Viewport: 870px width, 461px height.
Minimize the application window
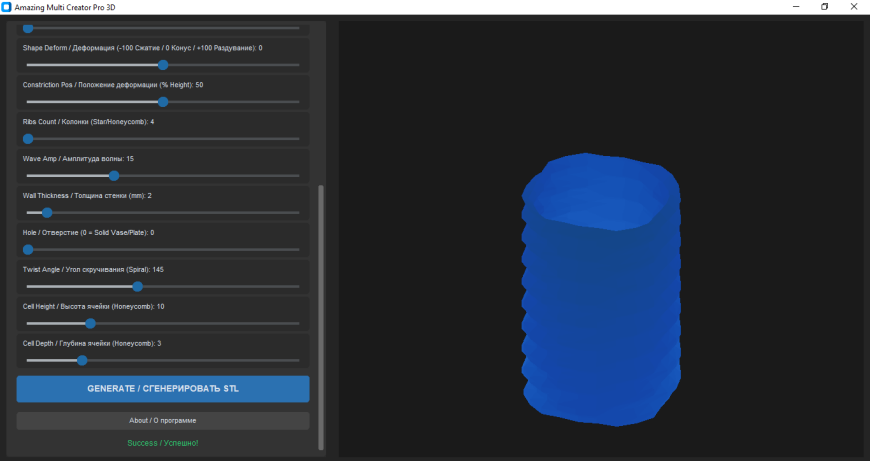(x=796, y=7)
